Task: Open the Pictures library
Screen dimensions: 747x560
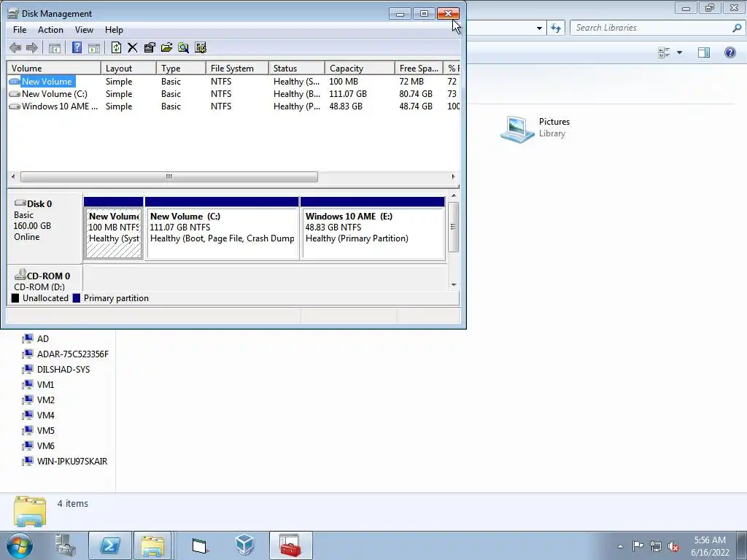Action: tap(535, 128)
